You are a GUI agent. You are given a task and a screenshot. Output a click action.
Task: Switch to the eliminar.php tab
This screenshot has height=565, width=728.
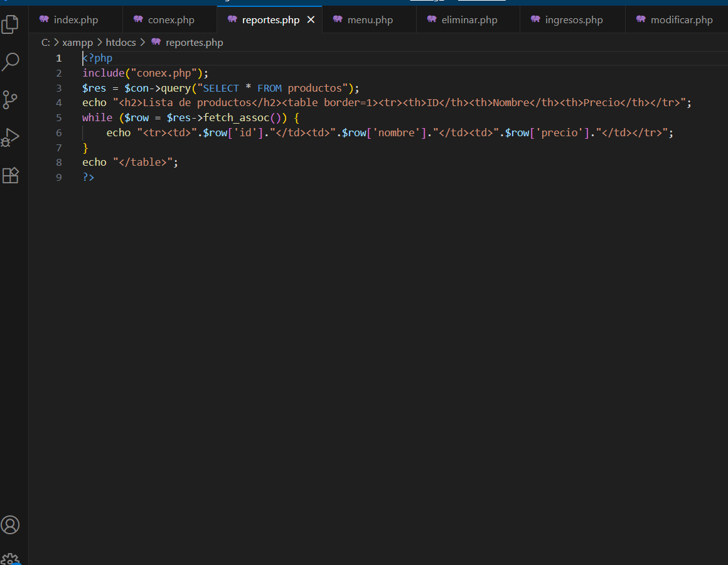point(469,20)
